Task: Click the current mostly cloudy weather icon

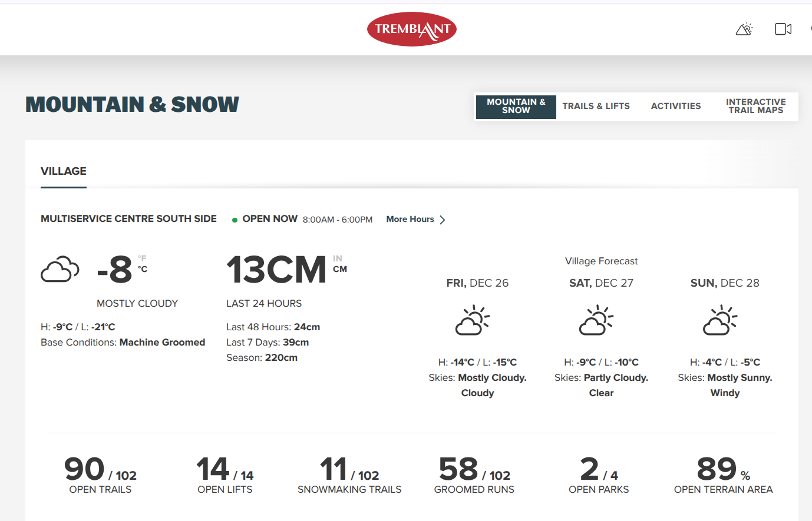Action: (60, 270)
